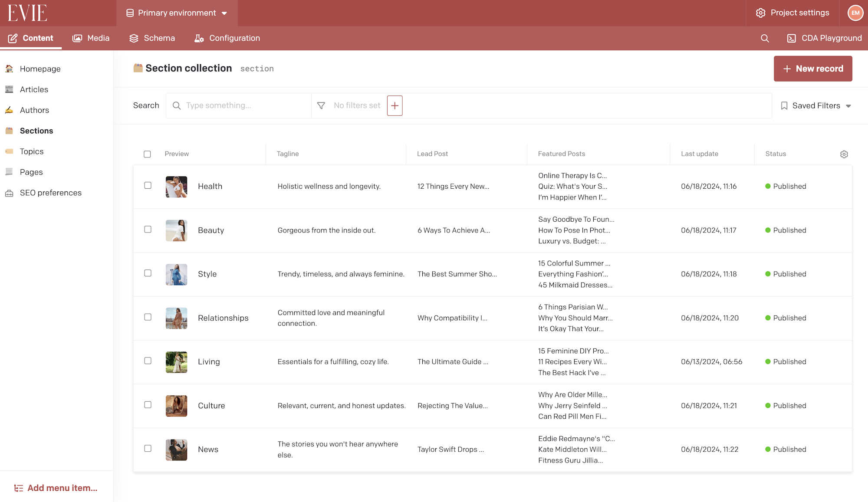Click the New record button
The width and height of the screenshot is (868, 502).
(x=812, y=69)
